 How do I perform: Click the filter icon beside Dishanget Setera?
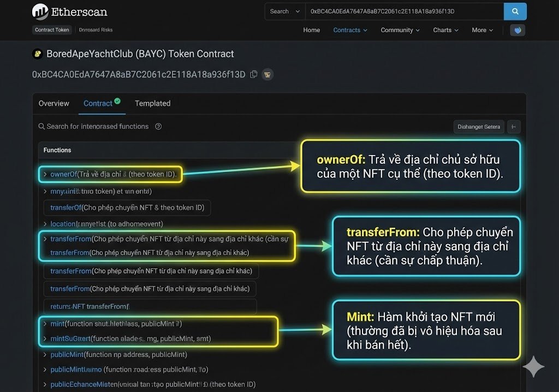click(513, 127)
